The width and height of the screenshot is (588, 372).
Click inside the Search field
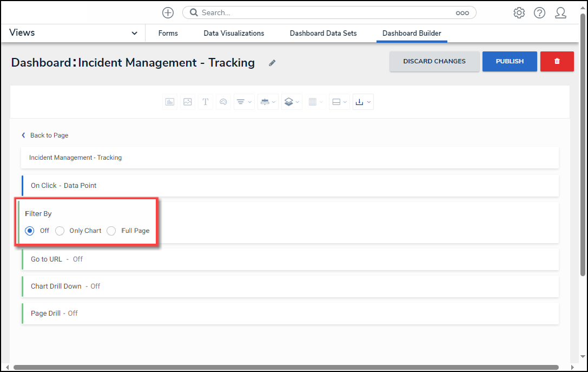[x=325, y=12]
